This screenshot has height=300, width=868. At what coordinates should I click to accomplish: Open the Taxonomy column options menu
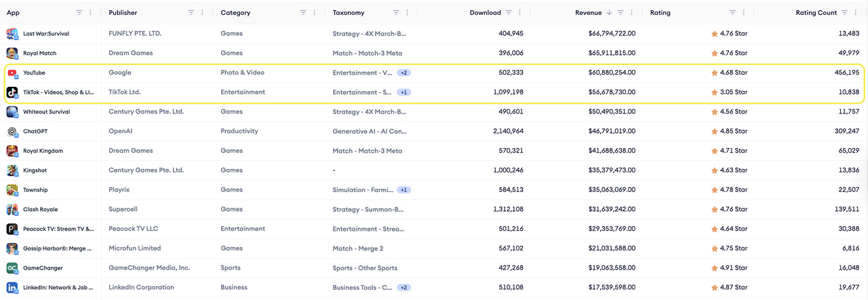click(407, 12)
